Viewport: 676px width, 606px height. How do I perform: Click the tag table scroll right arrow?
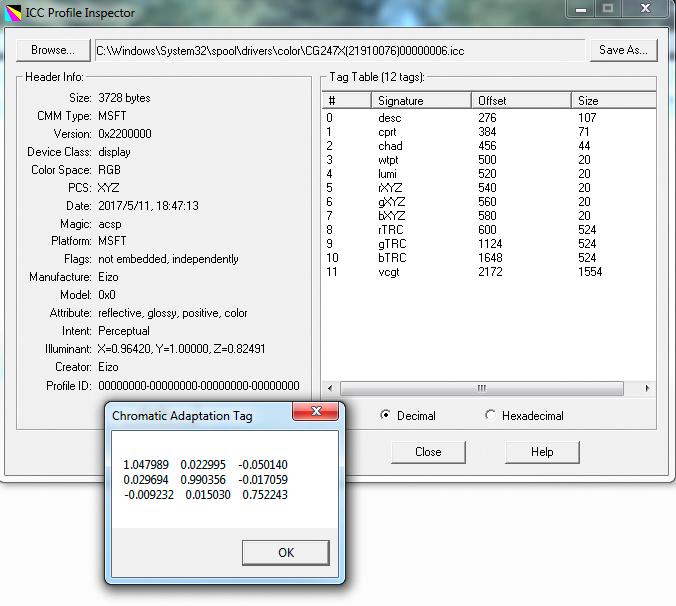(647, 388)
